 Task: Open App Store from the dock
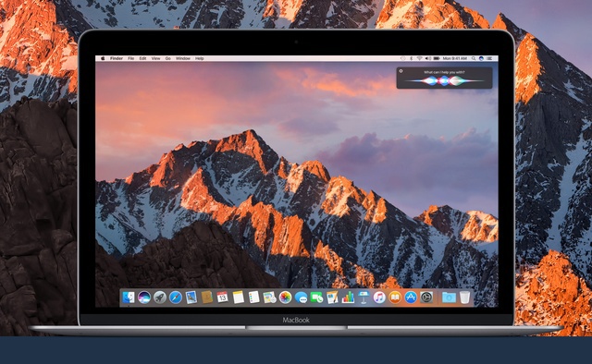pos(411,297)
